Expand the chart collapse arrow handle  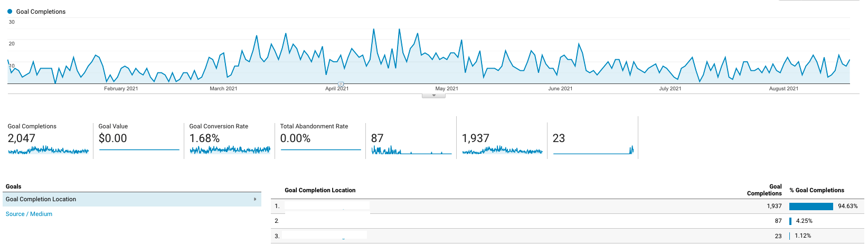[433, 96]
